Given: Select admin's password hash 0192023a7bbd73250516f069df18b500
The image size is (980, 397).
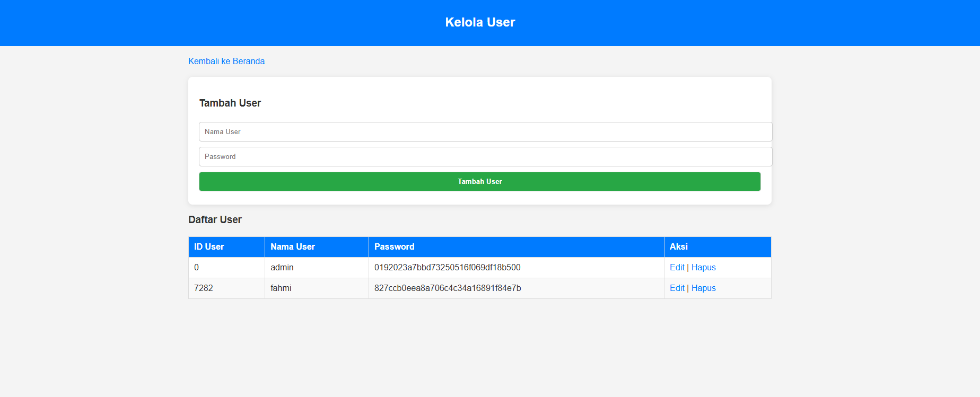Looking at the screenshot, I should click(x=448, y=268).
